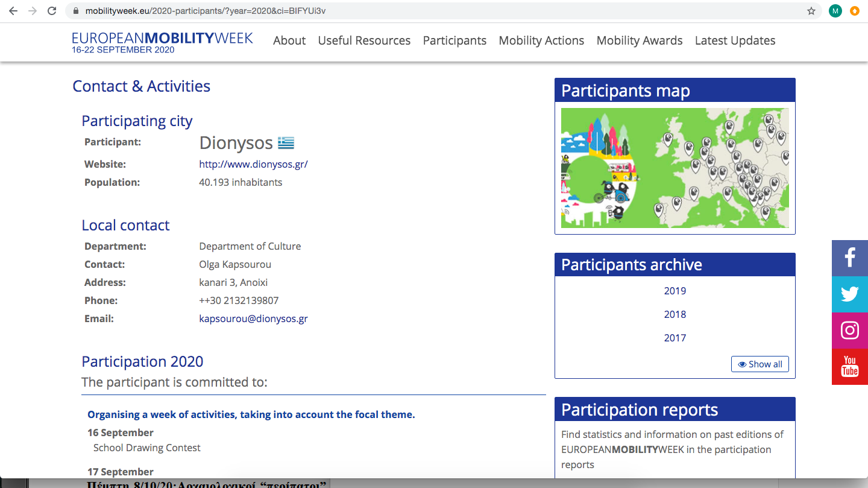The height and width of the screenshot is (488, 868).
Task: Bookmark page with the star icon
Action: [x=811, y=11]
